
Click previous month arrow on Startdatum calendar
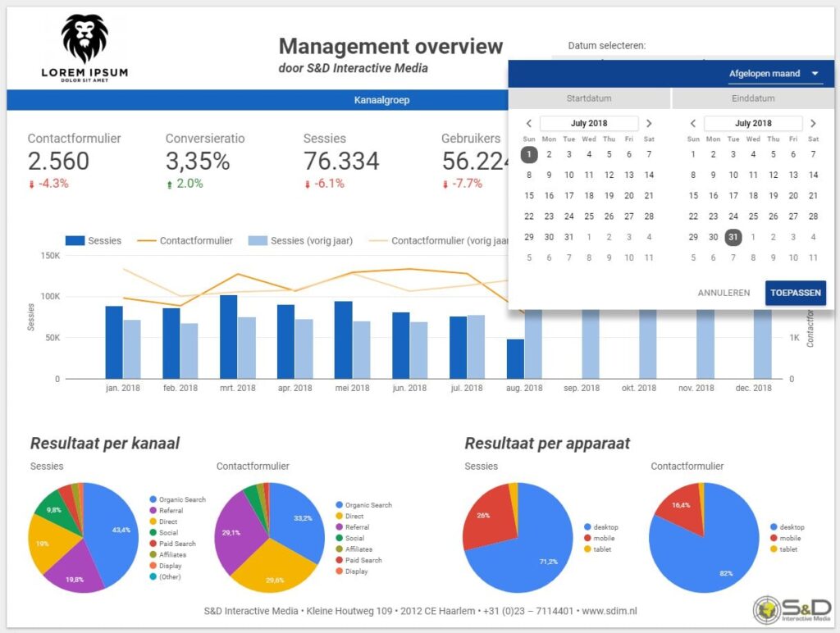coord(529,123)
